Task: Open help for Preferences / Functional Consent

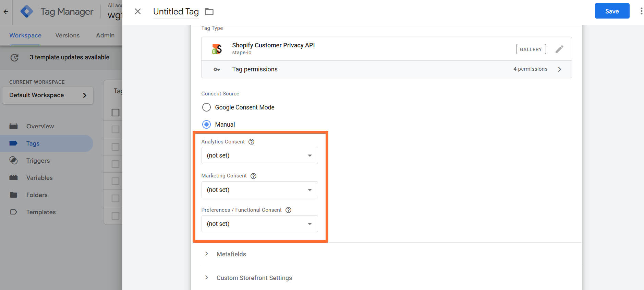Action: coord(288,210)
